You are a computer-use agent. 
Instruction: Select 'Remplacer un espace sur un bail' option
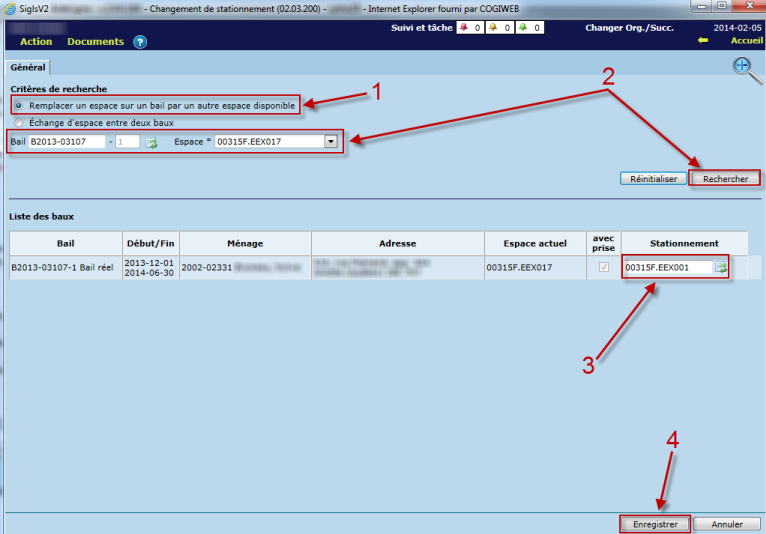click(17, 105)
